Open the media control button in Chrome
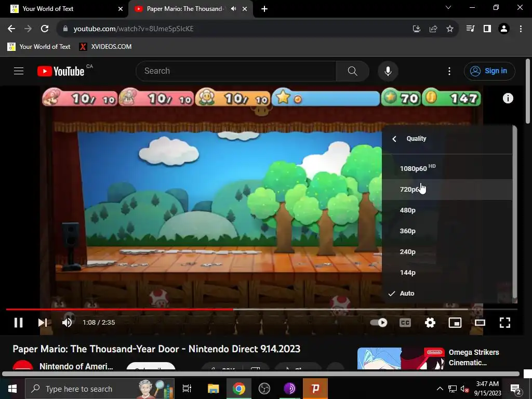This screenshot has height=399, width=532. click(x=470, y=29)
